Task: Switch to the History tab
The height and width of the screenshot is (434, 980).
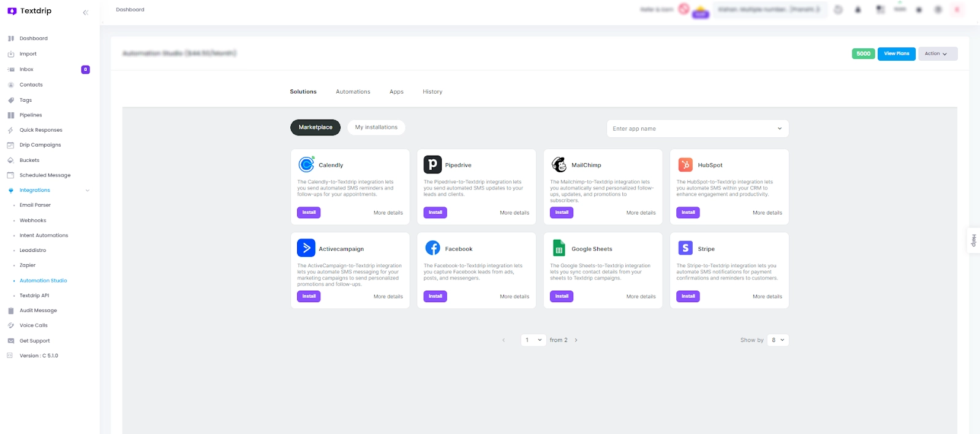Action: [x=432, y=92]
